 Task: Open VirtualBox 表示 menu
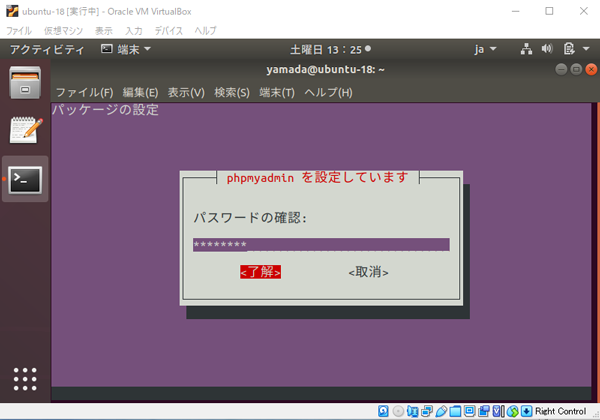(x=104, y=31)
